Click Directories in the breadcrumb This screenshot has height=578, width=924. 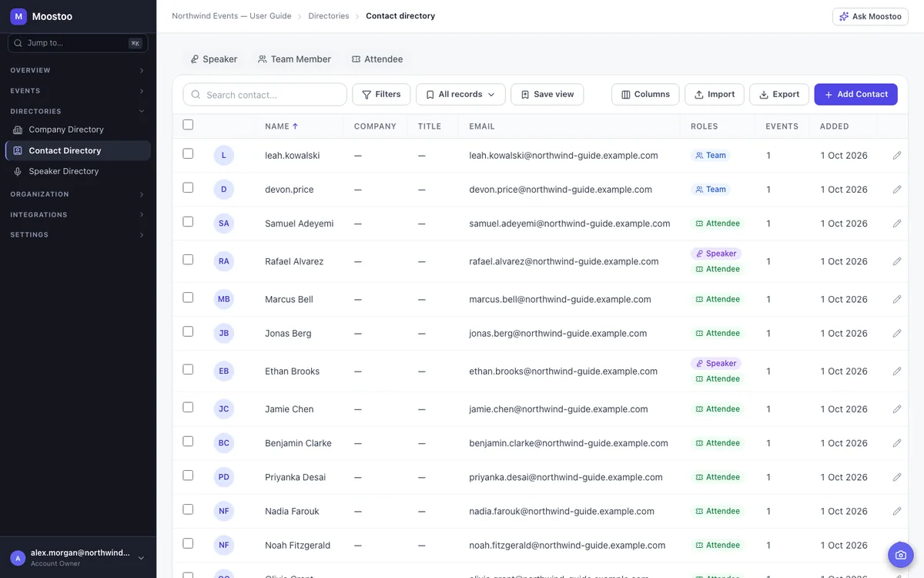[329, 16]
